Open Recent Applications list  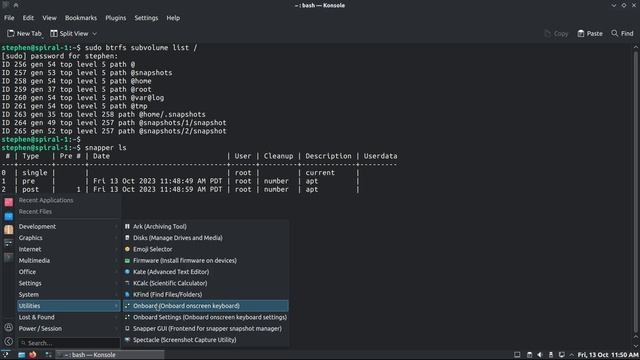(x=69, y=200)
